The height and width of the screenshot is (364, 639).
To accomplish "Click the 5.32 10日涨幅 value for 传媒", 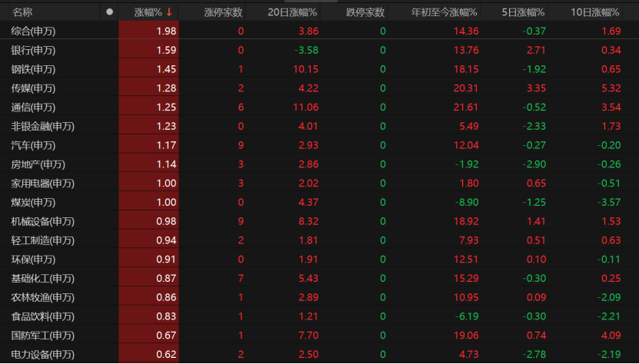I will pos(611,88).
